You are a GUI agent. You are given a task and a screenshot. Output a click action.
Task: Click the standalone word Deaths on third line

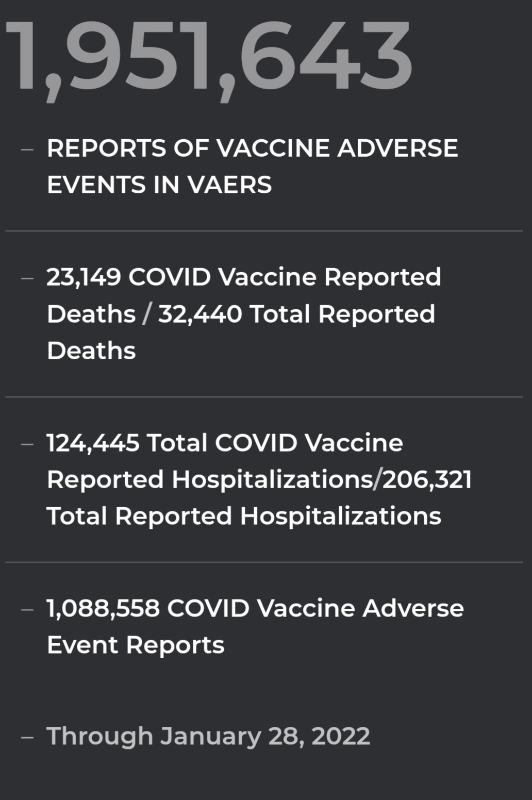(x=91, y=351)
